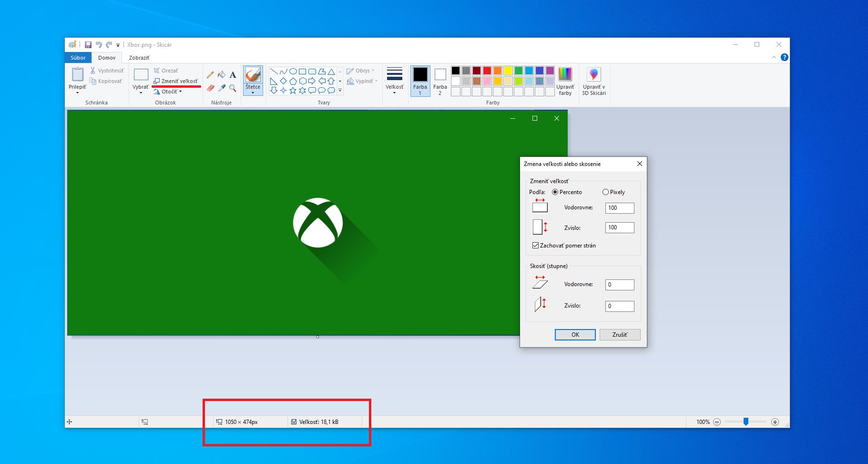Pick the five-point star shape
This screenshot has width=868, height=464.
(293, 91)
